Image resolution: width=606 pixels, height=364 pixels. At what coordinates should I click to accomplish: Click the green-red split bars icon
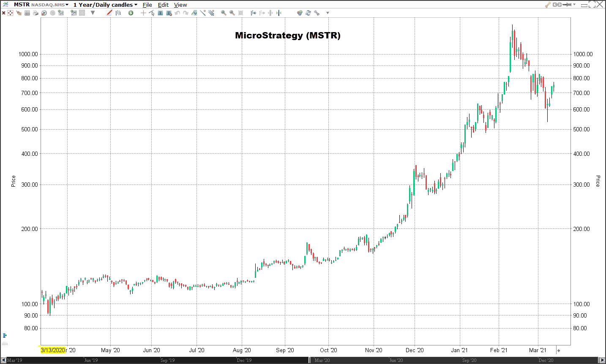click(x=278, y=13)
